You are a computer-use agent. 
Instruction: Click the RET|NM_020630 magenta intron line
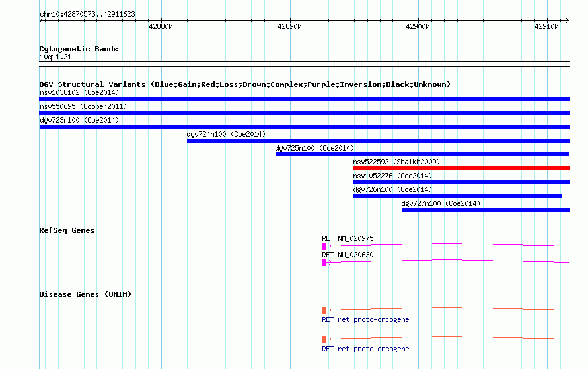[448, 261]
